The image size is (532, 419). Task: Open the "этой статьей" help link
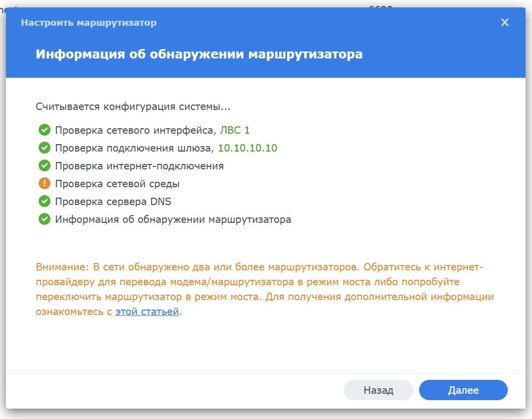click(x=147, y=312)
